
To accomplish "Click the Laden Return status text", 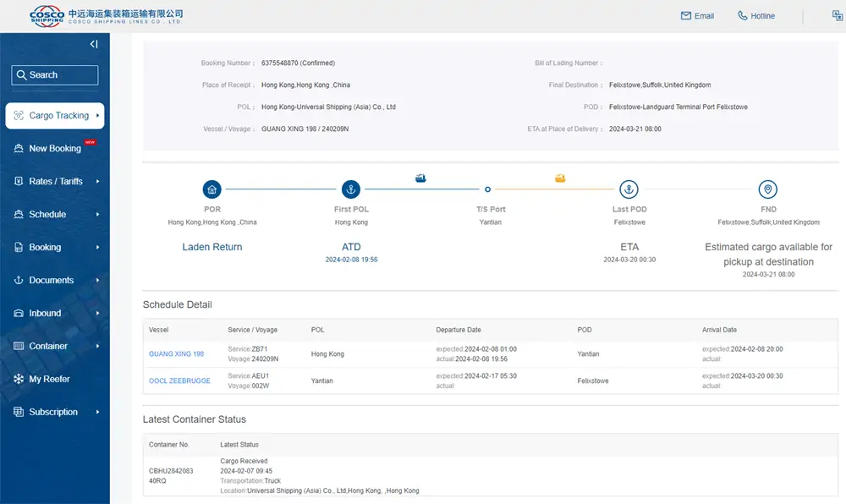I will point(212,247).
